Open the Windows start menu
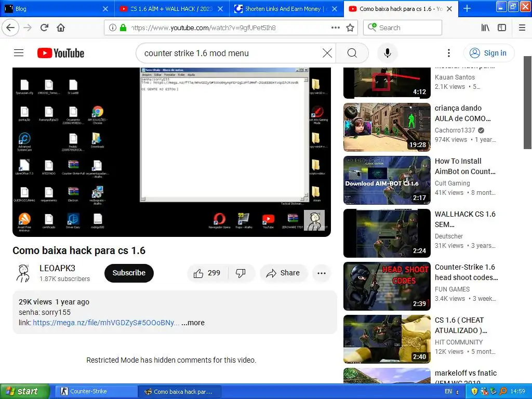The width and height of the screenshot is (532, 399). (x=25, y=391)
